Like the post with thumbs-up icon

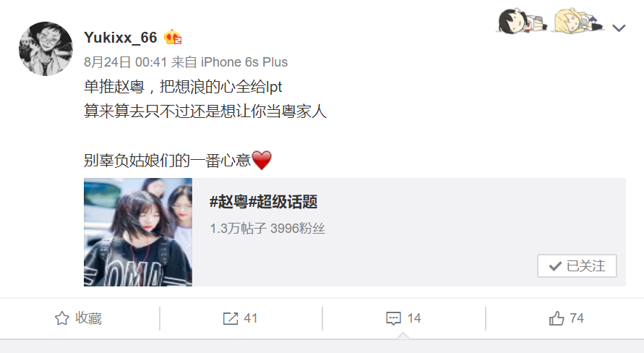557,318
